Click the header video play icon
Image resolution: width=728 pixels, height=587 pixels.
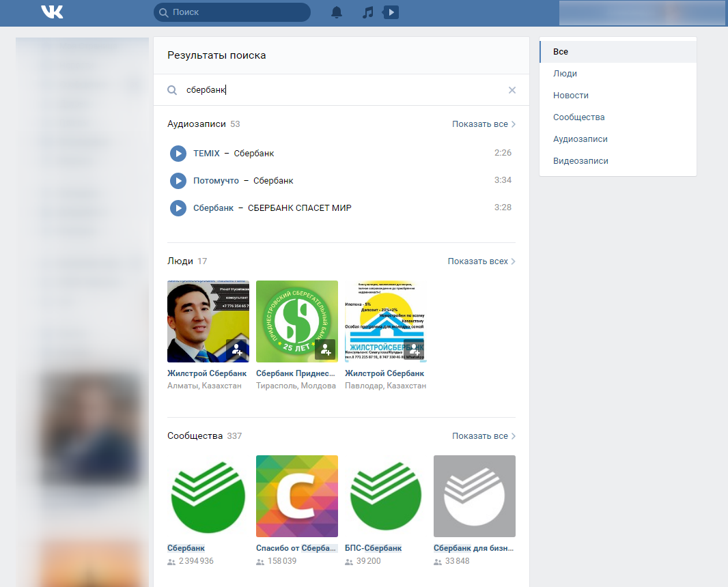391,12
